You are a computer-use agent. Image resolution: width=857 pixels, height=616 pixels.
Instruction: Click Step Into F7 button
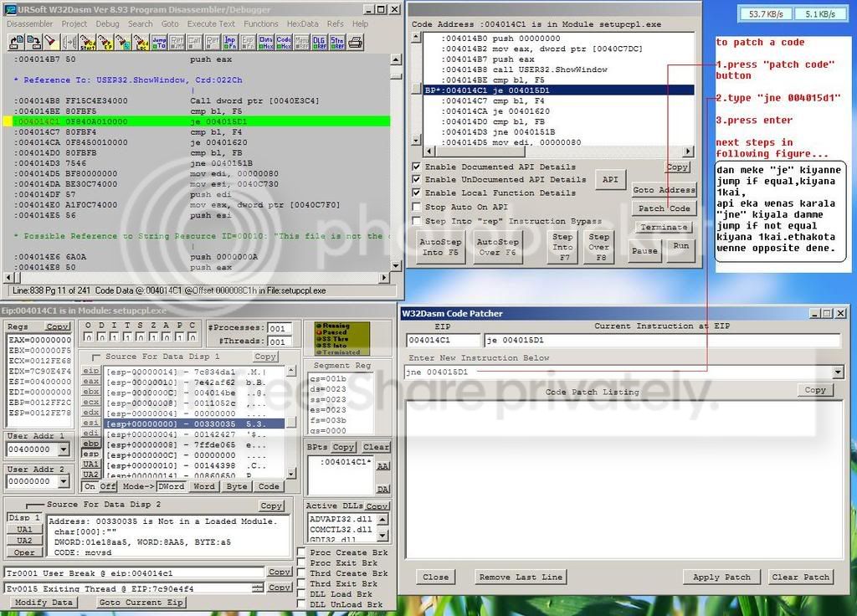(x=562, y=247)
